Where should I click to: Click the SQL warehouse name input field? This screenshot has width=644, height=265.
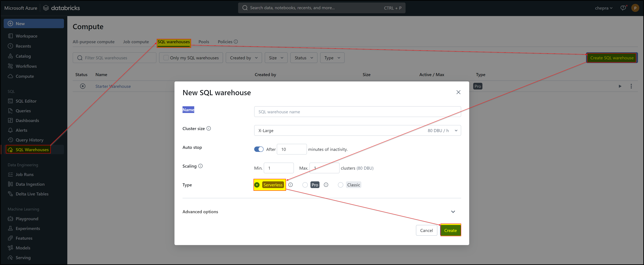(x=357, y=112)
